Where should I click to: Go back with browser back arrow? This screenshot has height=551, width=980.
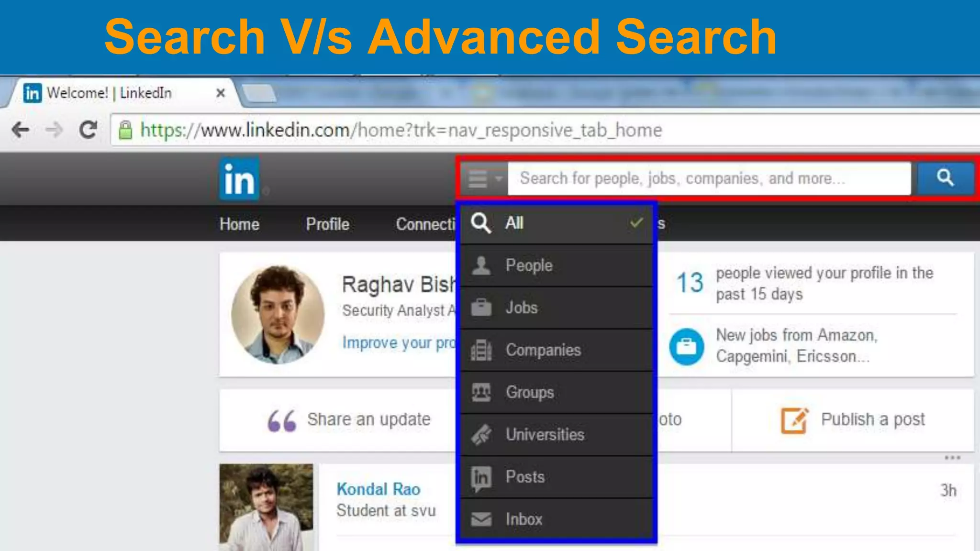coord(21,130)
